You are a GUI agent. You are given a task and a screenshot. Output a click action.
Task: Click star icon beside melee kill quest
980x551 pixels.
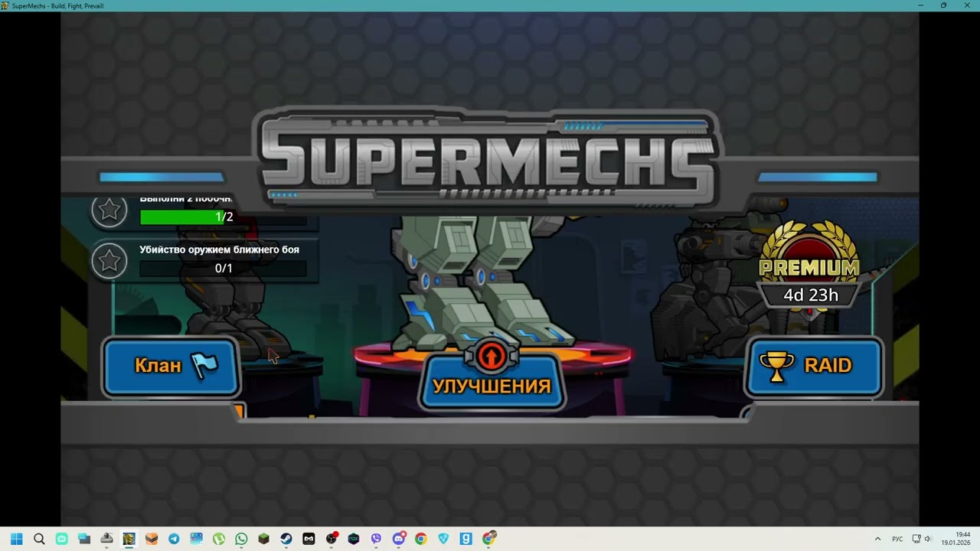click(x=109, y=262)
